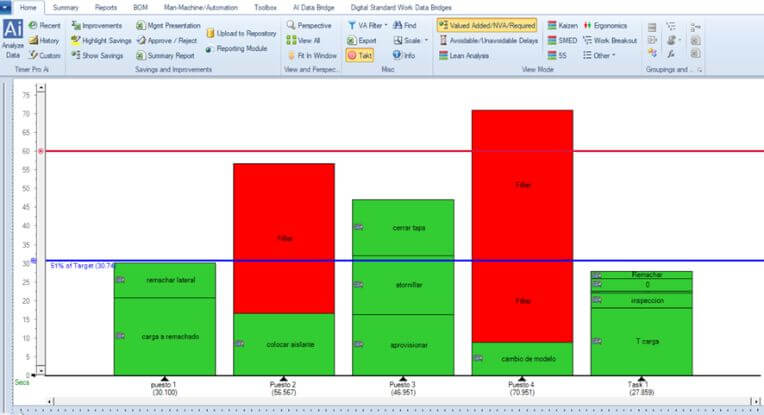This screenshot has width=764, height=415.
Task: Open the Man-Machine/Automation tab
Action: [201, 7]
